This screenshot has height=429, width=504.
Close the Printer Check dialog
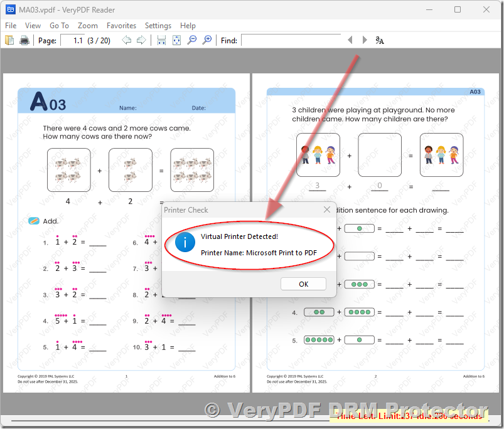pos(327,209)
